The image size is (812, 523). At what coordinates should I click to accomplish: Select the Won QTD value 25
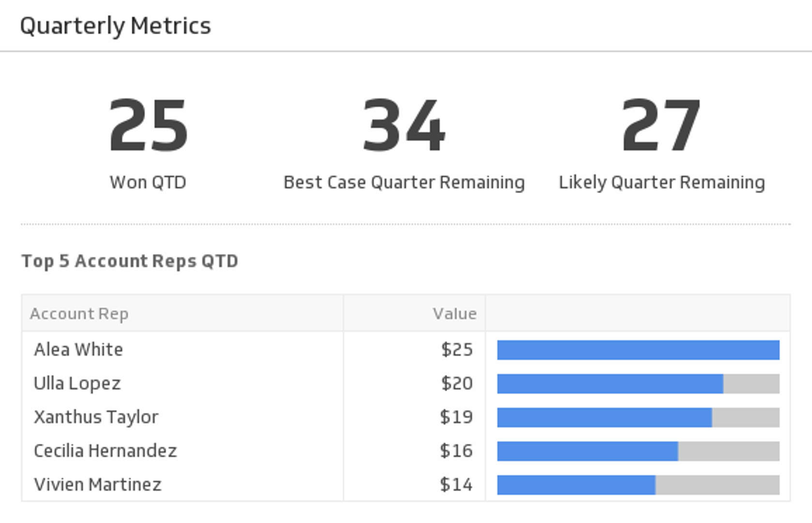point(148,125)
